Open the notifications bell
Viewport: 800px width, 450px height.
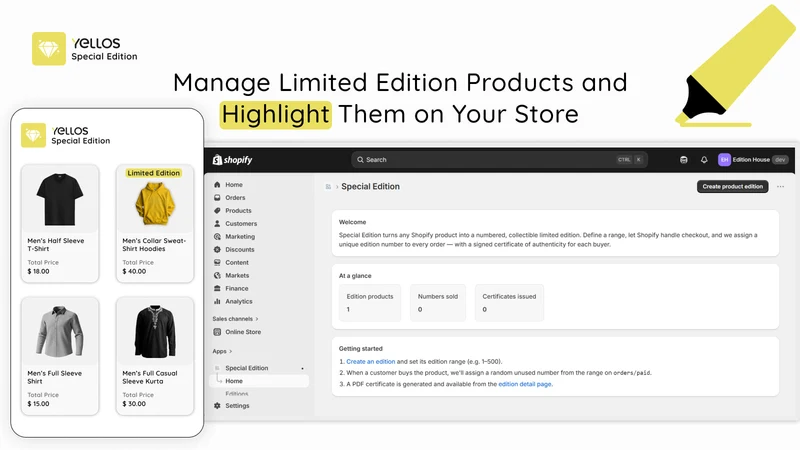click(x=704, y=160)
